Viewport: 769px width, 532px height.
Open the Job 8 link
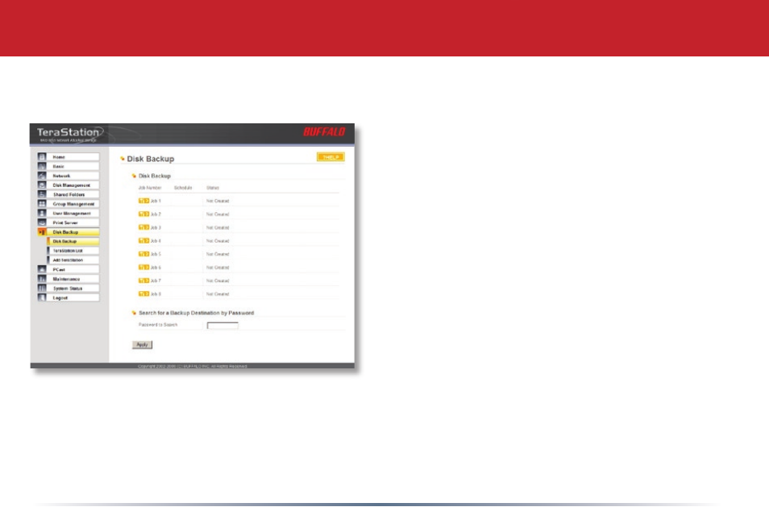(156, 294)
